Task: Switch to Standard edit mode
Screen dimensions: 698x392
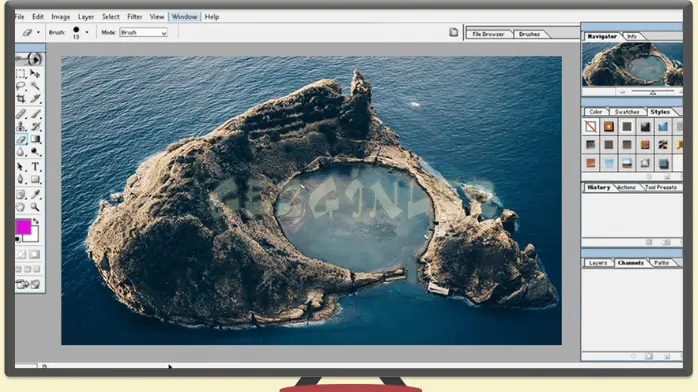Action: 21,255
